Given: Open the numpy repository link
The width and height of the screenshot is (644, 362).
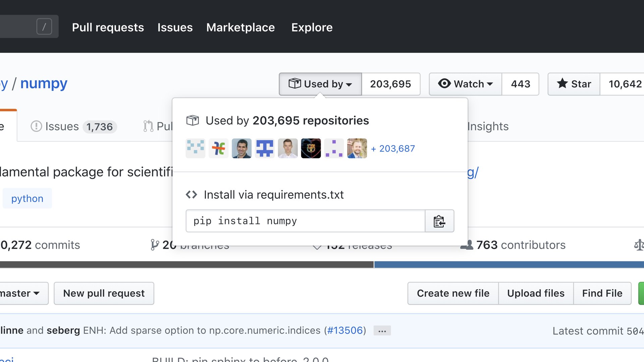Looking at the screenshot, I should [44, 83].
